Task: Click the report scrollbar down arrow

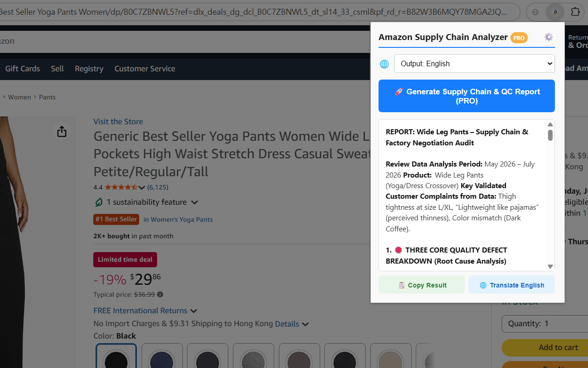Action: point(550,266)
